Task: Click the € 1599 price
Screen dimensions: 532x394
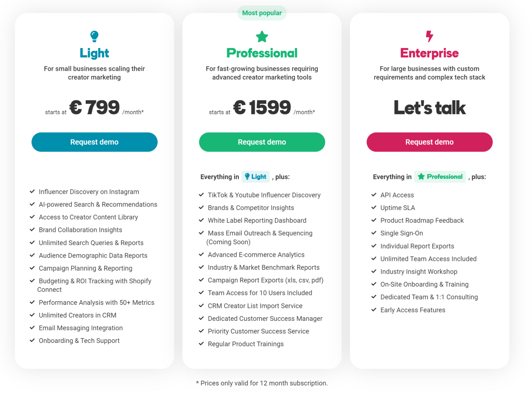Action: click(262, 107)
